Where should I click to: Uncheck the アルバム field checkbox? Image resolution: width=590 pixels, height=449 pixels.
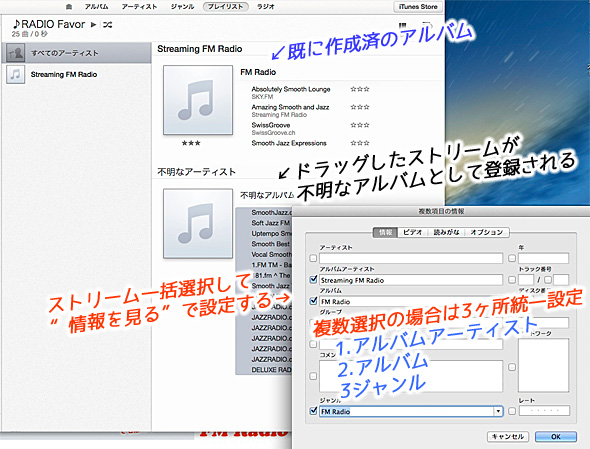tap(313, 301)
